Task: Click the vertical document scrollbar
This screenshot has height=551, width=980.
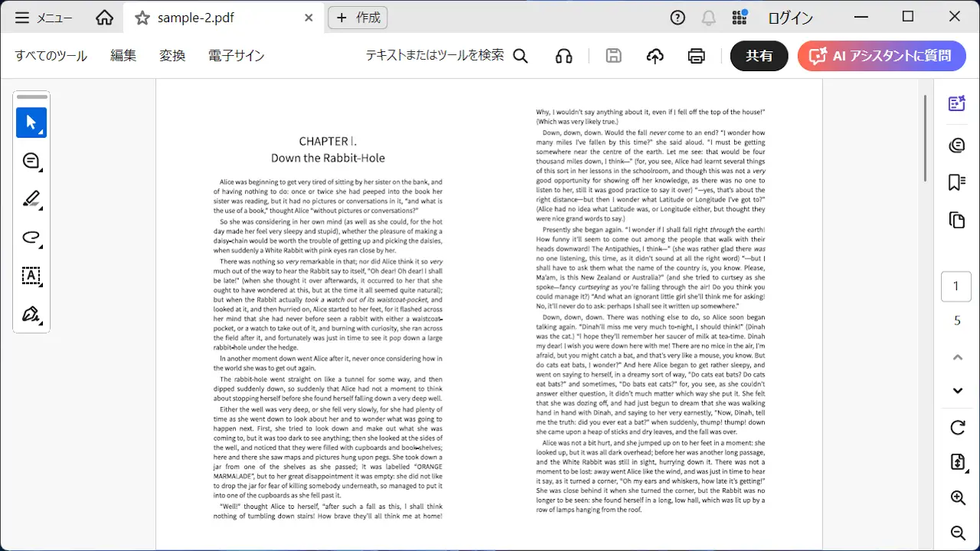Action: point(926,138)
